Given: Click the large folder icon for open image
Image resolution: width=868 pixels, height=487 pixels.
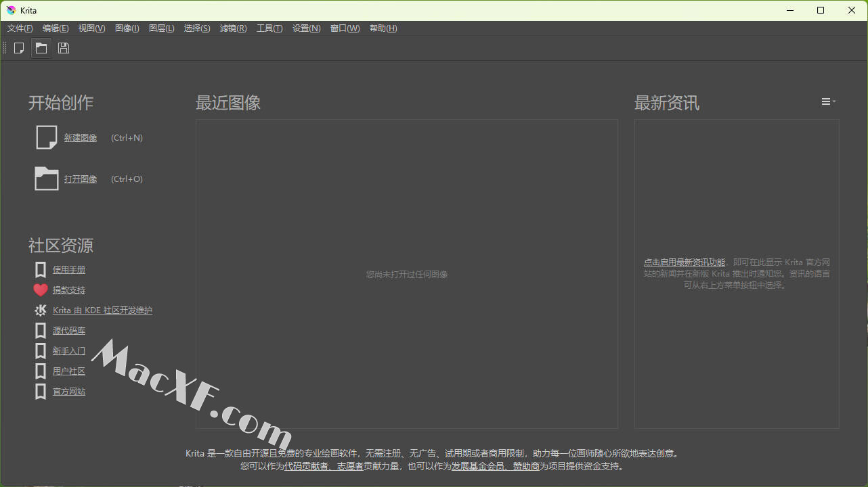Looking at the screenshot, I should click(x=47, y=179).
